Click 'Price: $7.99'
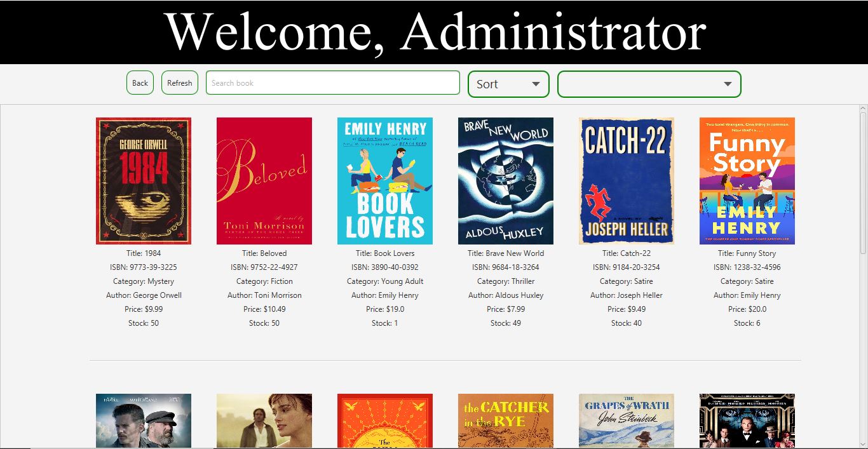868x449 pixels. coord(506,309)
